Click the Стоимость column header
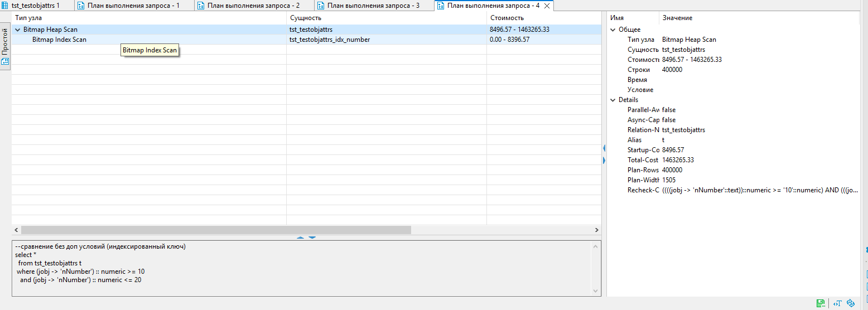Image resolution: width=868 pixels, height=310 pixels. click(507, 18)
